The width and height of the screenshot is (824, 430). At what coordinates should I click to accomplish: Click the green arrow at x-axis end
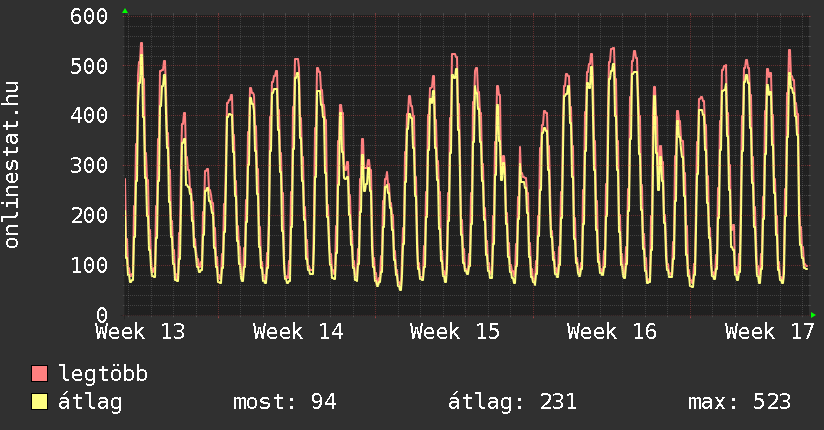(814, 315)
